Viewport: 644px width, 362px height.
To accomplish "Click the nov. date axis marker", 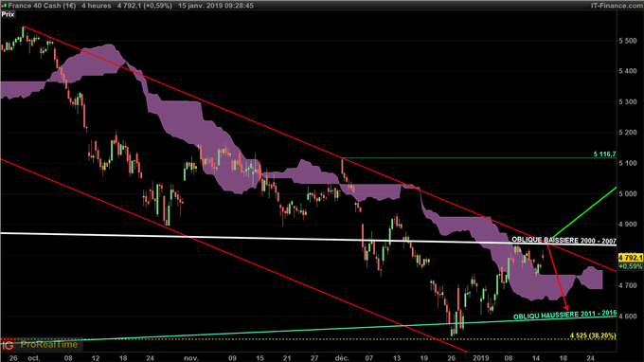I will click(x=191, y=358).
